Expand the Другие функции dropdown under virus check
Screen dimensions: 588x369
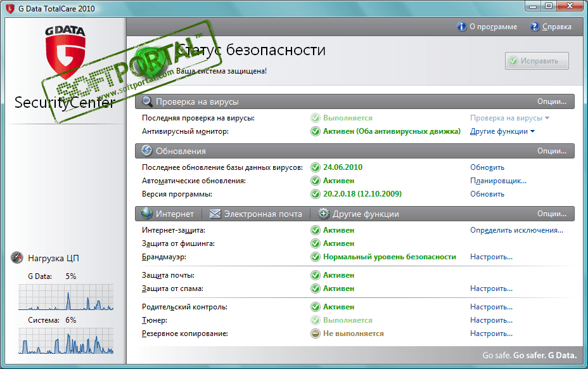(502, 131)
